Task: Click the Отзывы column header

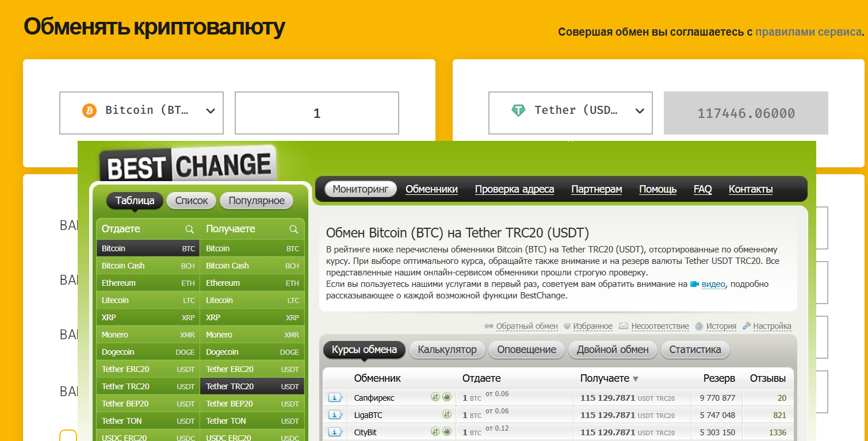Action: 768,378
